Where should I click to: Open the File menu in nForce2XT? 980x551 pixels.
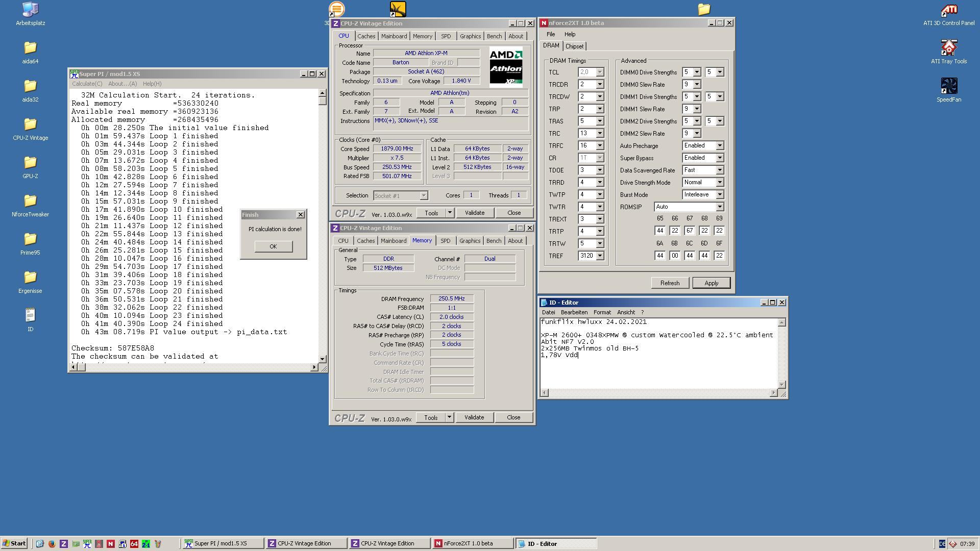(550, 35)
